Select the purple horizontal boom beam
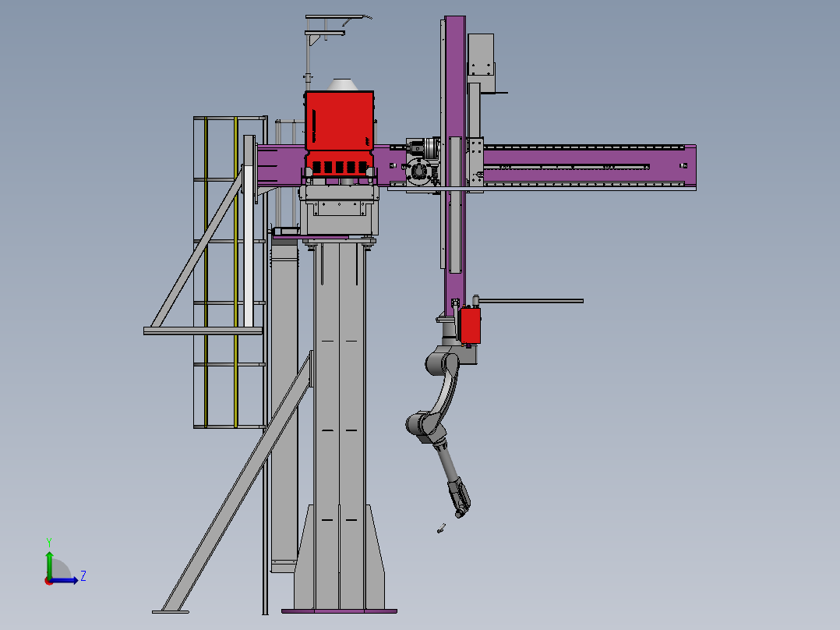This screenshot has height=630, width=840. [x=589, y=166]
